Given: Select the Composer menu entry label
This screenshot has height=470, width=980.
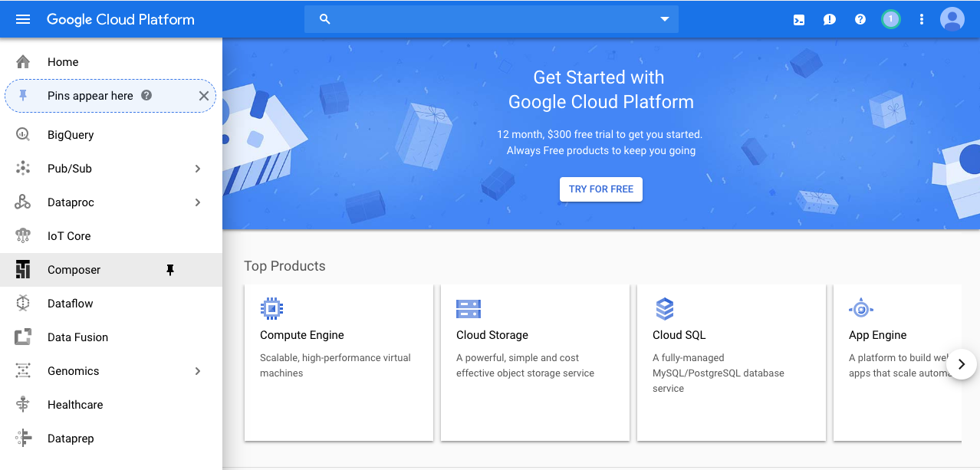Looking at the screenshot, I should 74,270.
